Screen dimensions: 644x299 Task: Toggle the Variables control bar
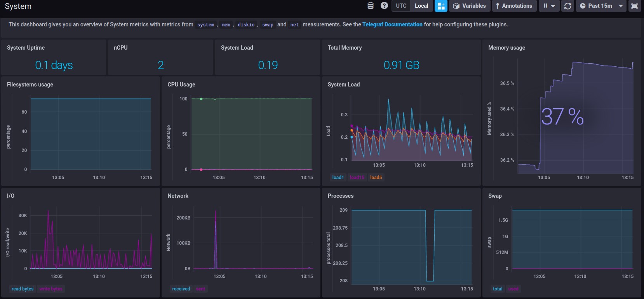pos(470,6)
